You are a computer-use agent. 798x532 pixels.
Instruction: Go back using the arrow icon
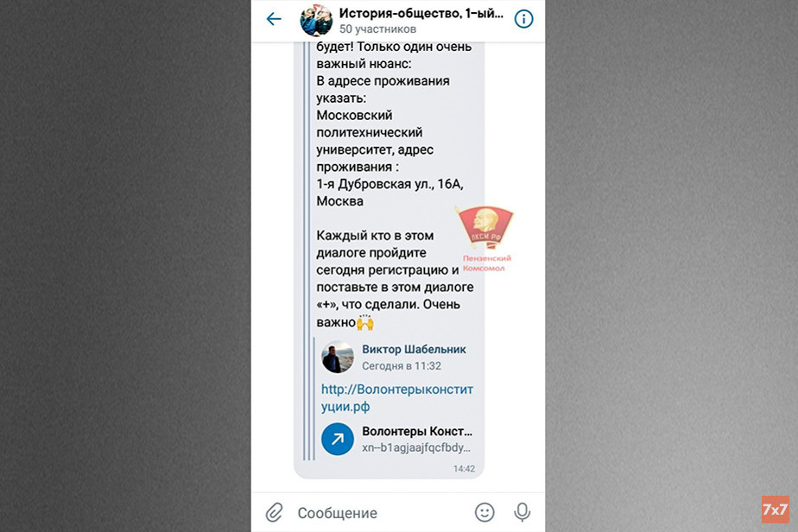274,19
